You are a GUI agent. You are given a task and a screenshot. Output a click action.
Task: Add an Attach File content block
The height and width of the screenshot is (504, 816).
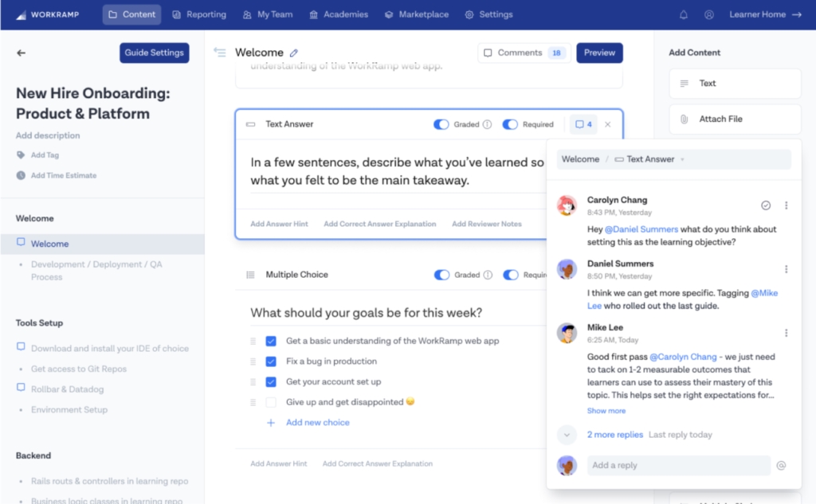pyautogui.click(x=735, y=119)
